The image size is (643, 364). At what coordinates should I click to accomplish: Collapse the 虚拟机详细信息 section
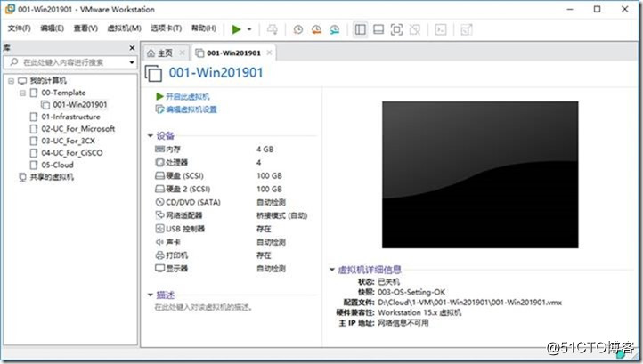tap(332, 270)
